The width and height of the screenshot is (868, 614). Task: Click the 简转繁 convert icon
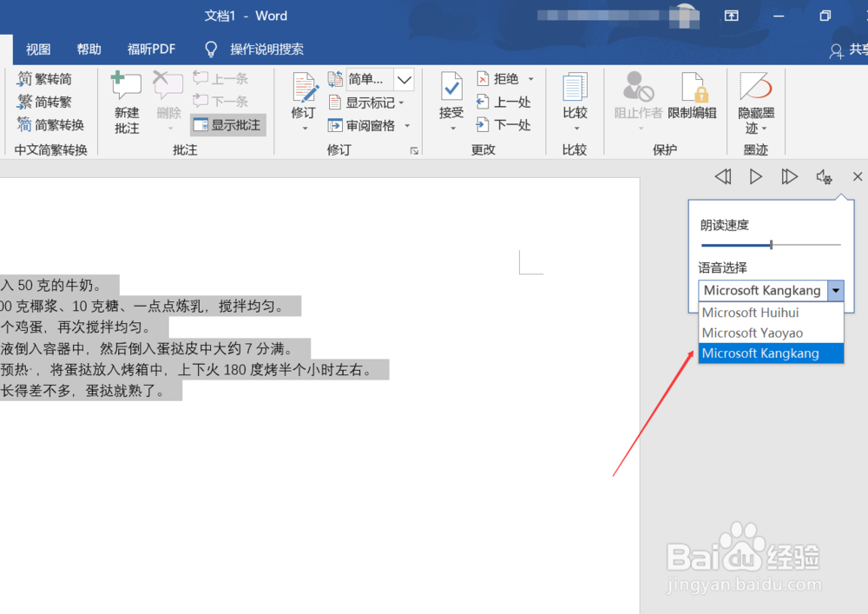[x=24, y=102]
